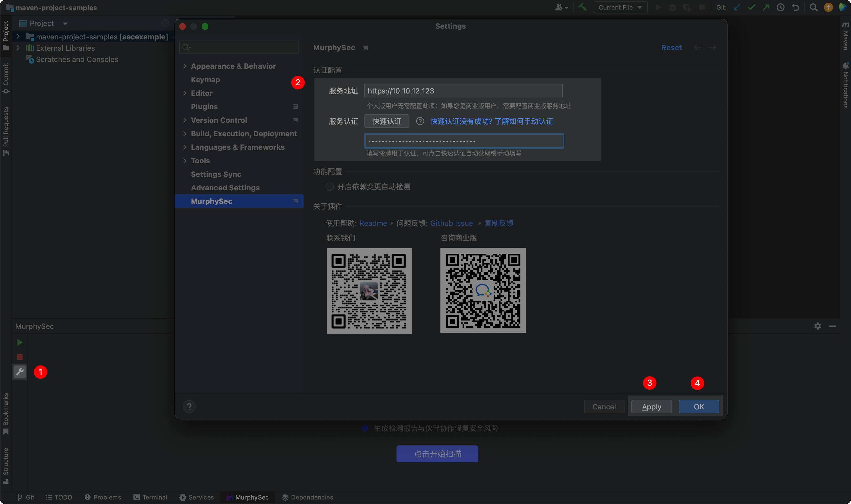Expand maven-project-samples project tree node
The image size is (851, 504).
[18, 37]
